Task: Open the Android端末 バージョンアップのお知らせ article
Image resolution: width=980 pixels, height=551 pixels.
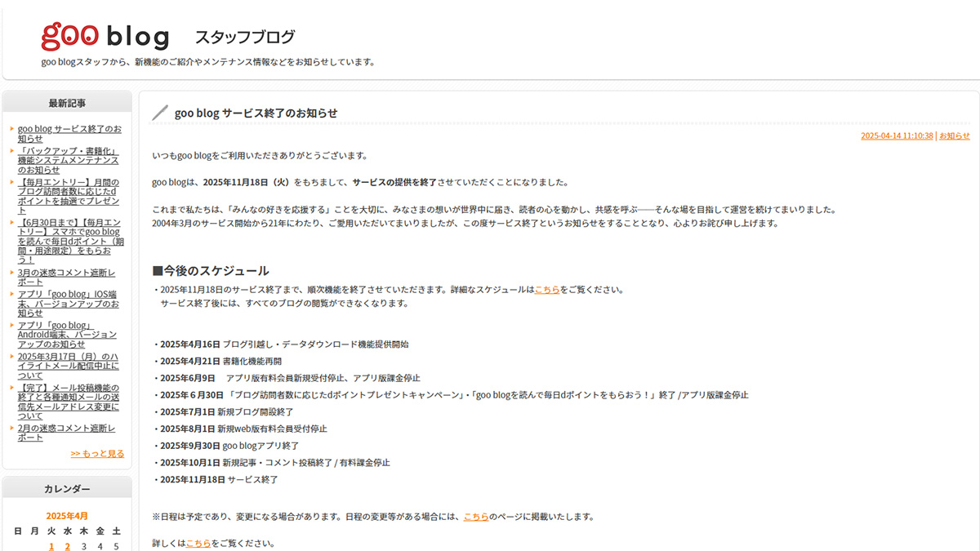Action: tap(67, 334)
